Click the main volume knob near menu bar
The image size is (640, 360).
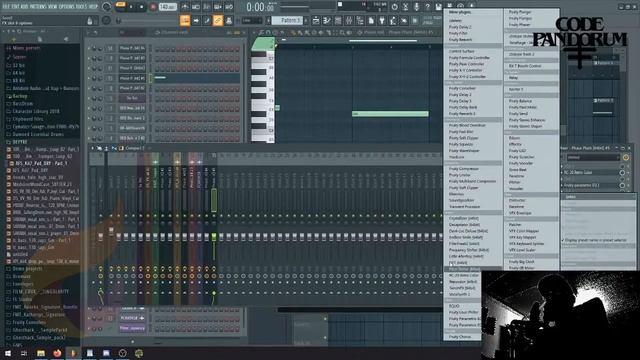click(x=106, y=7)
